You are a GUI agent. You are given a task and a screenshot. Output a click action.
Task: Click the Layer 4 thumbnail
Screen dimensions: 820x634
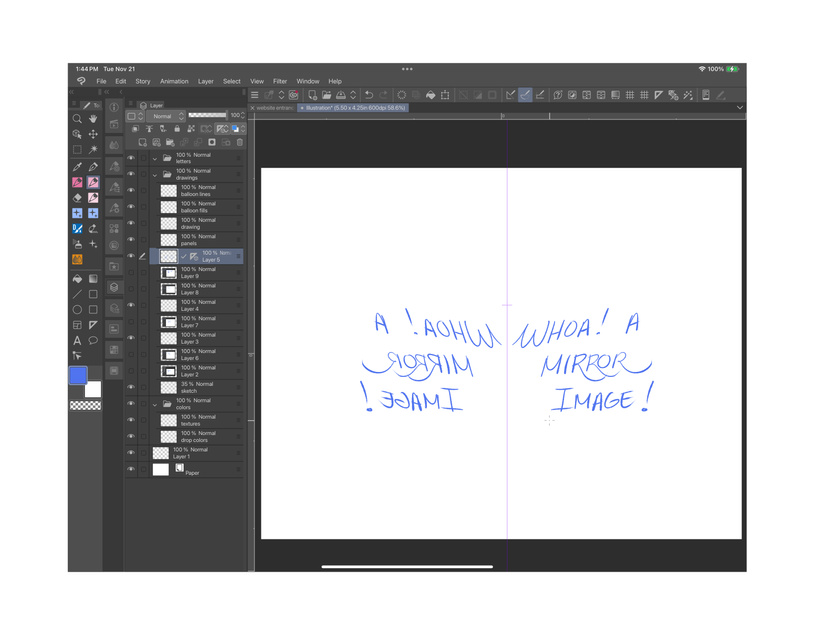click(x=169, y=305)
